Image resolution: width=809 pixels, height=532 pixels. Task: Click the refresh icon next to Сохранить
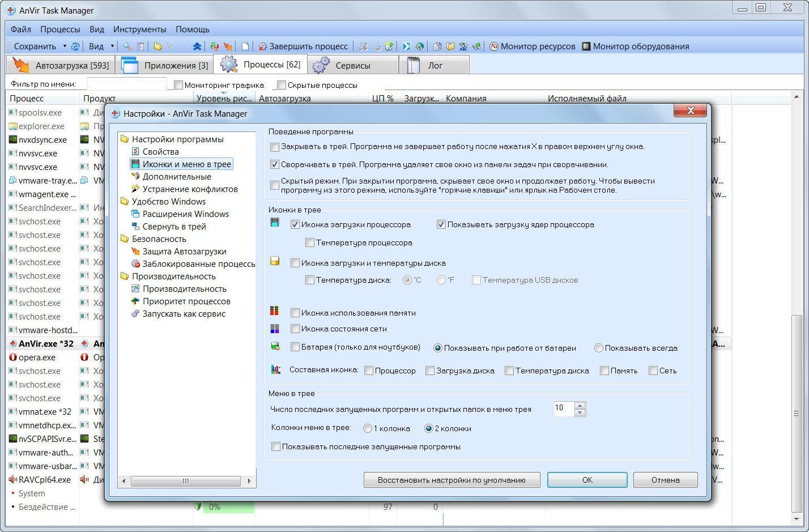[75, 46]
